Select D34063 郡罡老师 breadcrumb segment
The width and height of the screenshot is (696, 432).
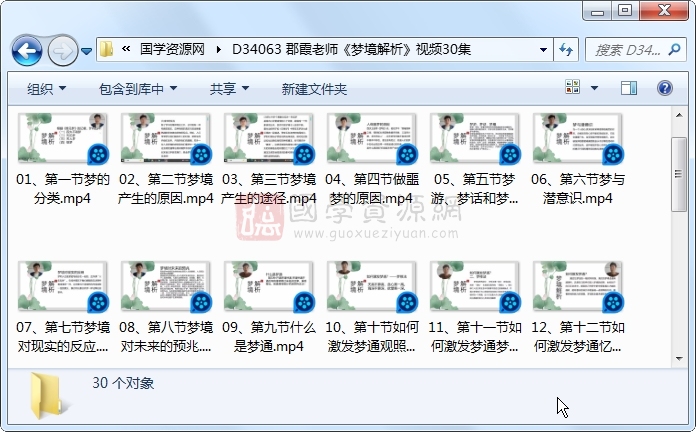coord(352,49)
